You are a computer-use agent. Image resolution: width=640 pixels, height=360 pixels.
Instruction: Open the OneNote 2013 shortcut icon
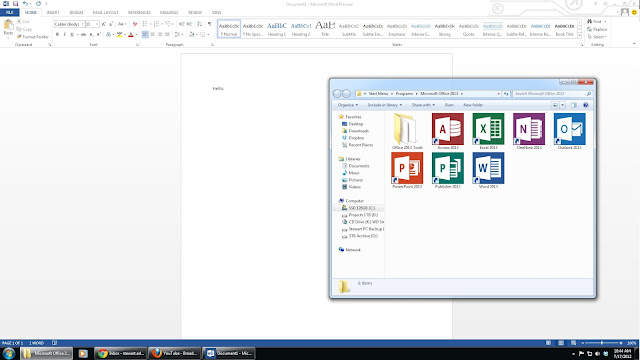529,129
